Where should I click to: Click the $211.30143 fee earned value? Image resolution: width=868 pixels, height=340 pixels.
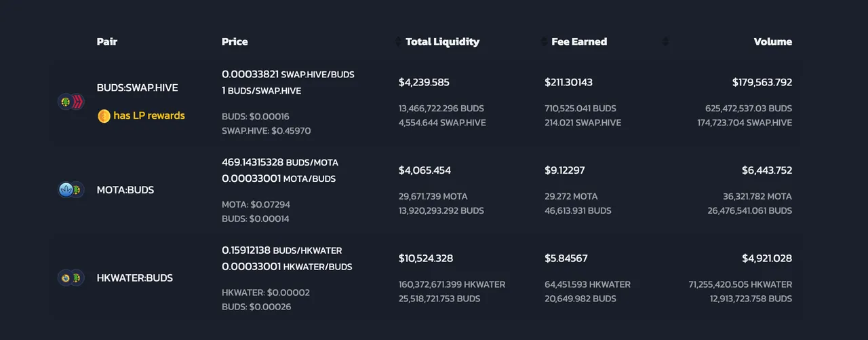569,82
